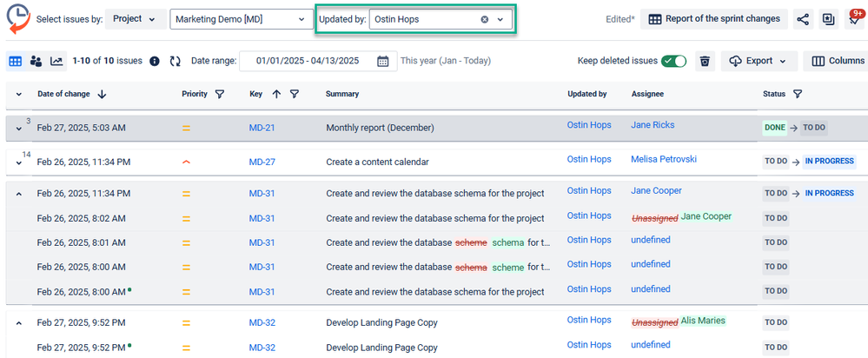Click assignee Jane Ricks
The image size is (868, 358).
[x=653, y=125]
